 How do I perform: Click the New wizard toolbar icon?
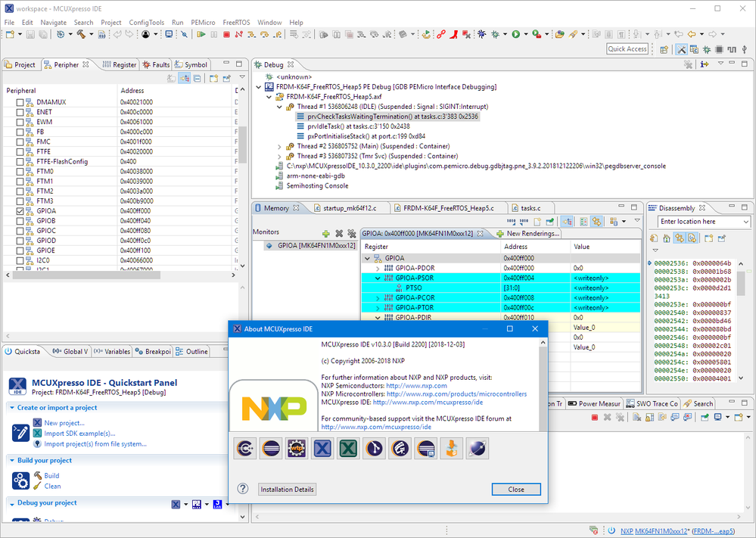(10, 34)
